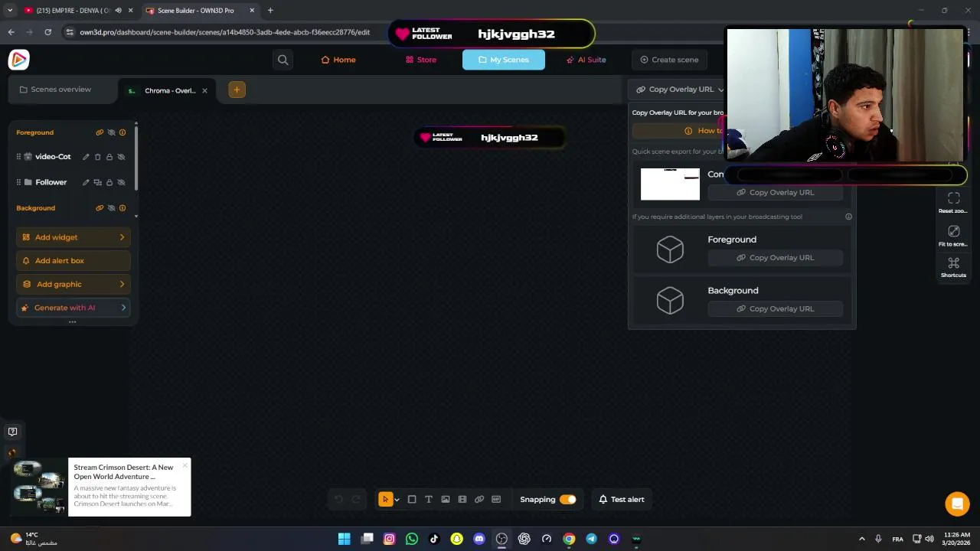Open Foreground group info icon
This screenshot has width=980, height=551.
(x=122, y=132)
